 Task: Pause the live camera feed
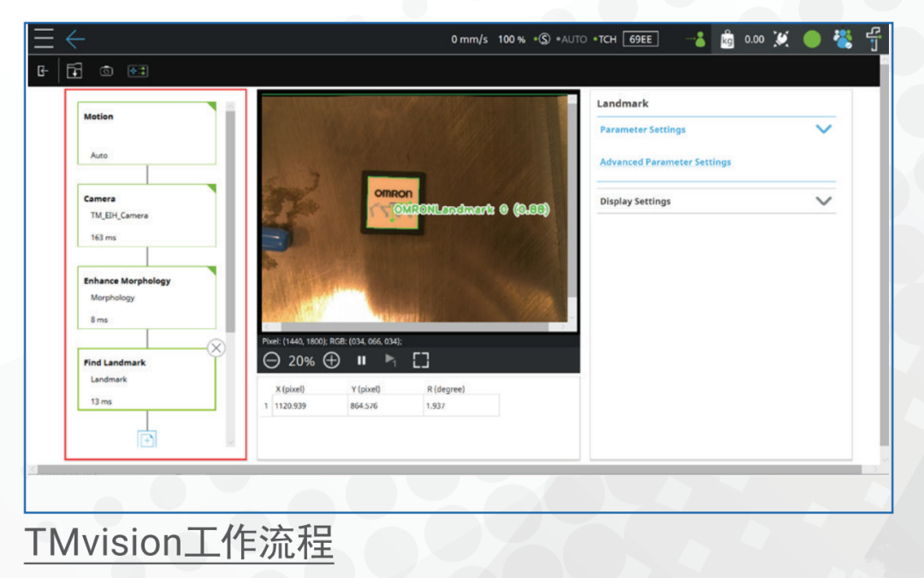tap(360, 360)
